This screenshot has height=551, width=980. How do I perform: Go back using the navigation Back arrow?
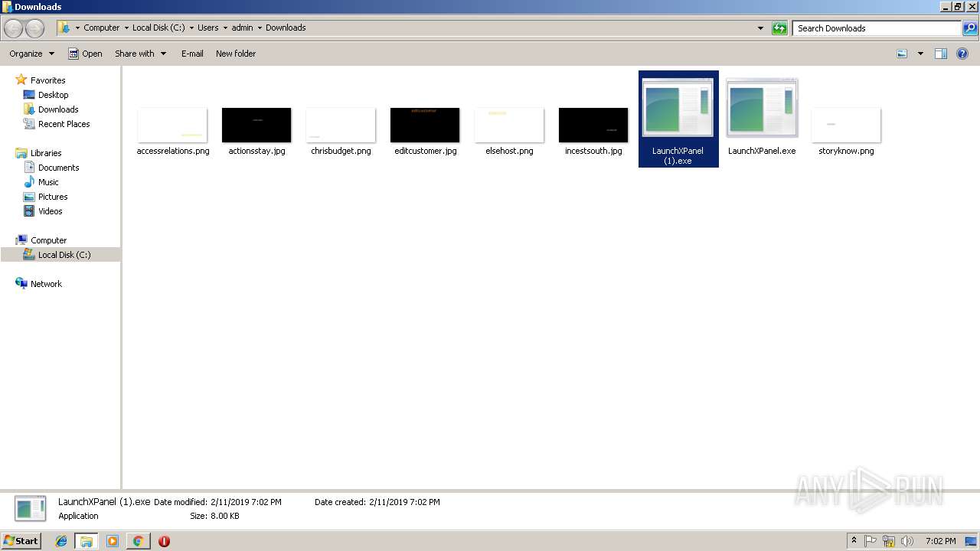pos(13,28)
